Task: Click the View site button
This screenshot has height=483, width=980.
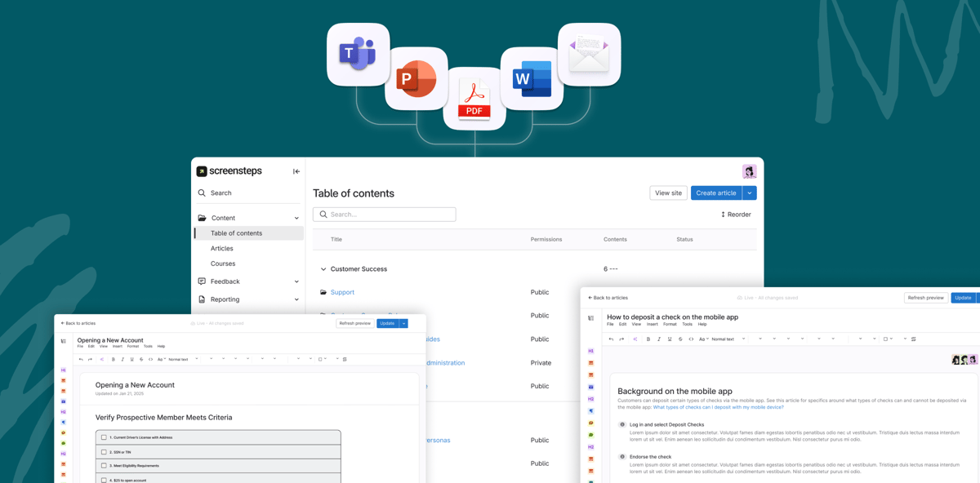Action: click(668, 193)
